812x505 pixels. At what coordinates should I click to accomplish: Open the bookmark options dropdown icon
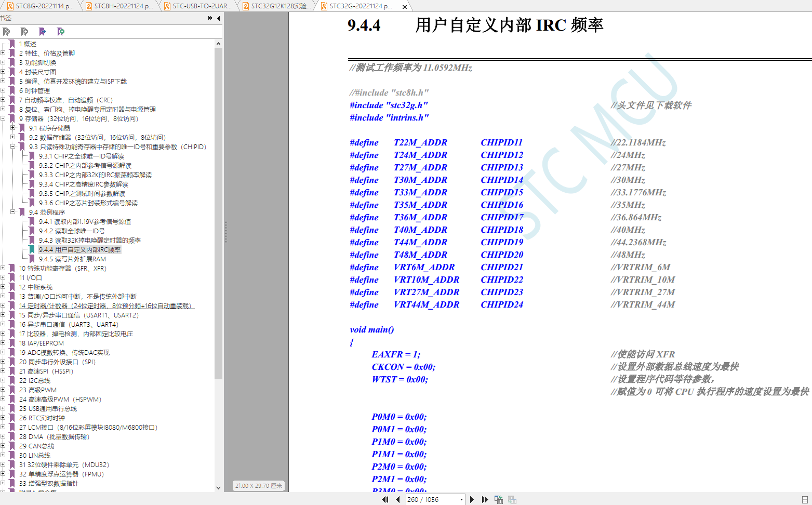coord(61,32)
